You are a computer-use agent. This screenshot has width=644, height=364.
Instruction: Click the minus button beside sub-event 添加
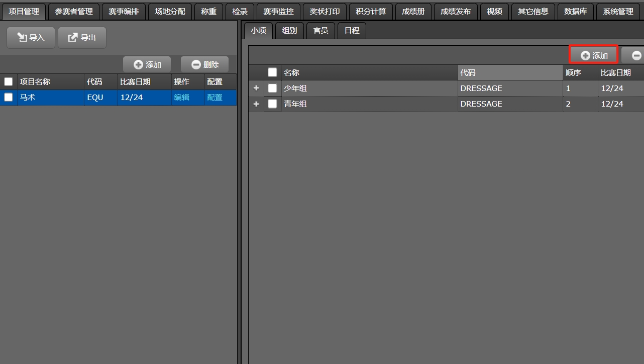(635, 55)
